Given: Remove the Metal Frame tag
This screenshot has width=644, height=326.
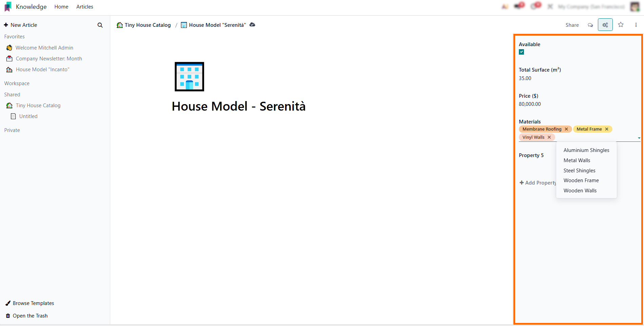Looking at the screenshot, I should click(x=607, y=129).
